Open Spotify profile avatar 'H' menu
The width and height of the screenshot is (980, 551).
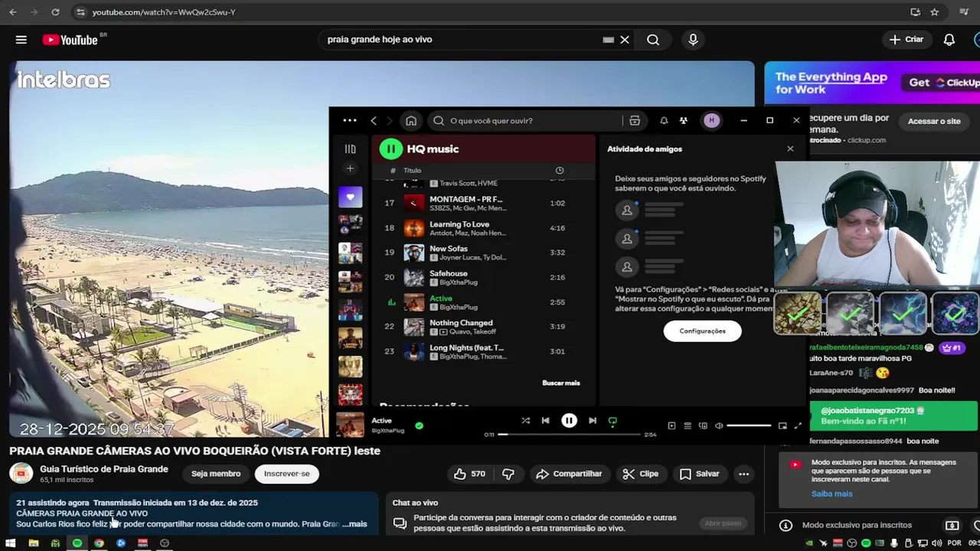coord(712,120)
